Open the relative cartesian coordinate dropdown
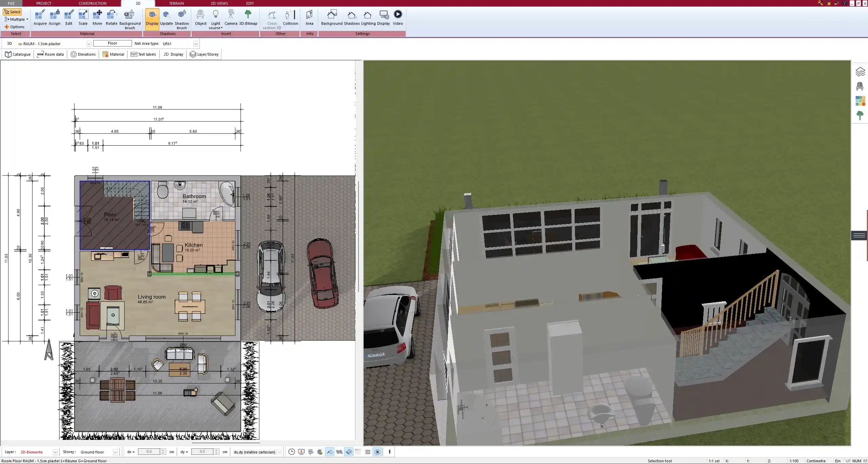This screenshot has height=464, width=868. pyautogui.click(x=279, y=452)
